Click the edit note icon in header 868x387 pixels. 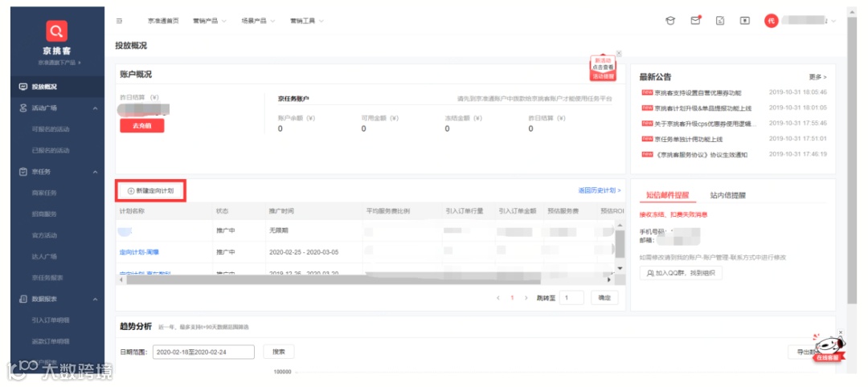720,20
